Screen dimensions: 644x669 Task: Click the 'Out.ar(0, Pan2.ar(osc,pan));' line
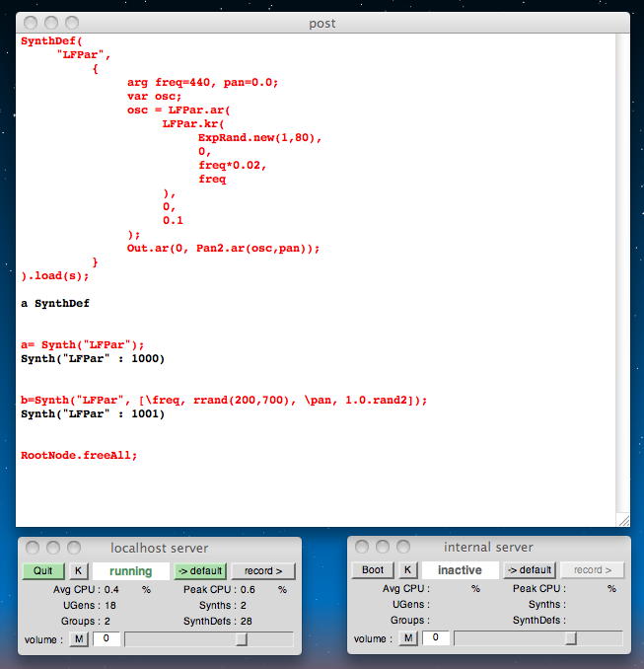(224, 249)
